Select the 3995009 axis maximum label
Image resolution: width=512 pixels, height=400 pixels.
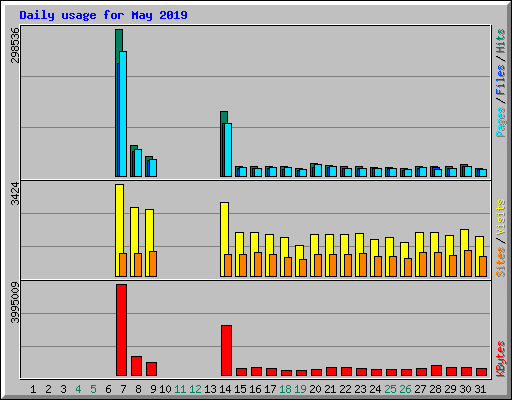click(15, 303)
